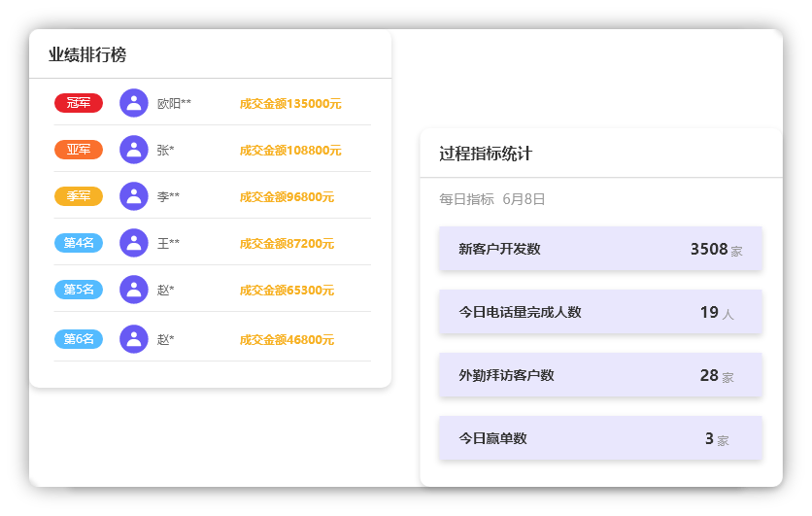Click 成交金额135000元

click(290, 104)
